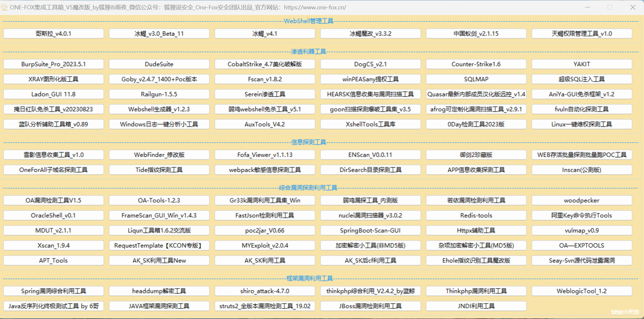Open Ladon_GUI 11.8

click(53, 94)
